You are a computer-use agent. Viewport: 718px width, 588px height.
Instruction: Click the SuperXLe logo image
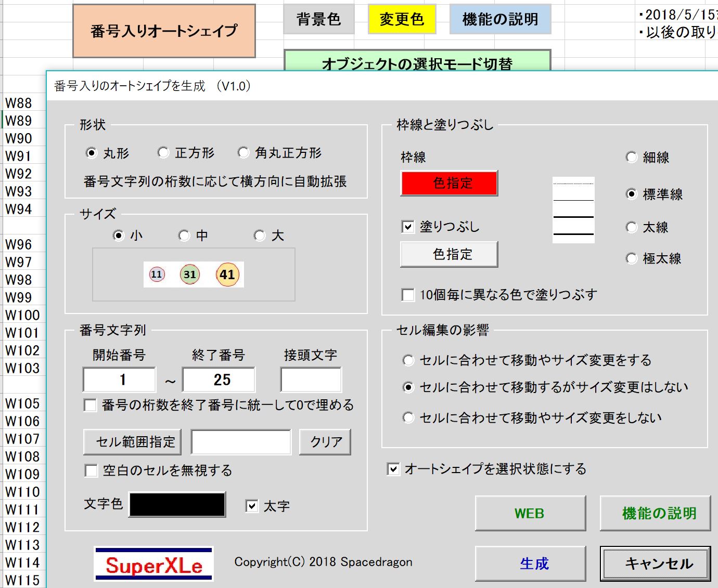pos(153,564)
